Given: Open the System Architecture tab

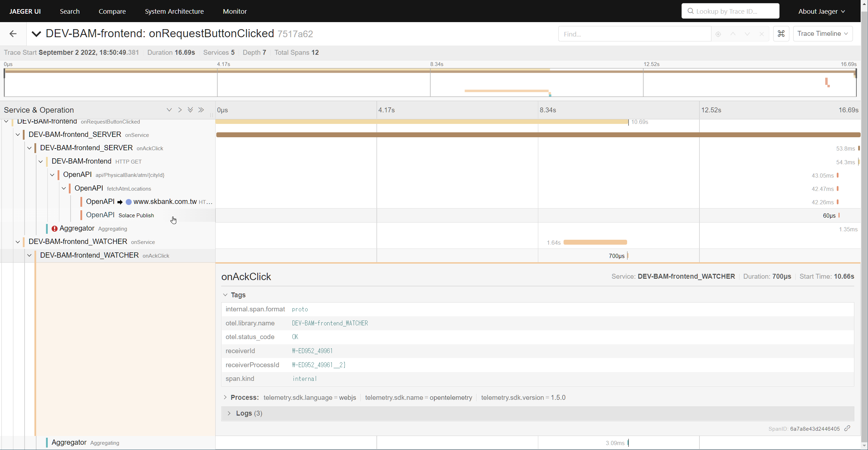Looking at the screenshot, I should click(174, 11).
